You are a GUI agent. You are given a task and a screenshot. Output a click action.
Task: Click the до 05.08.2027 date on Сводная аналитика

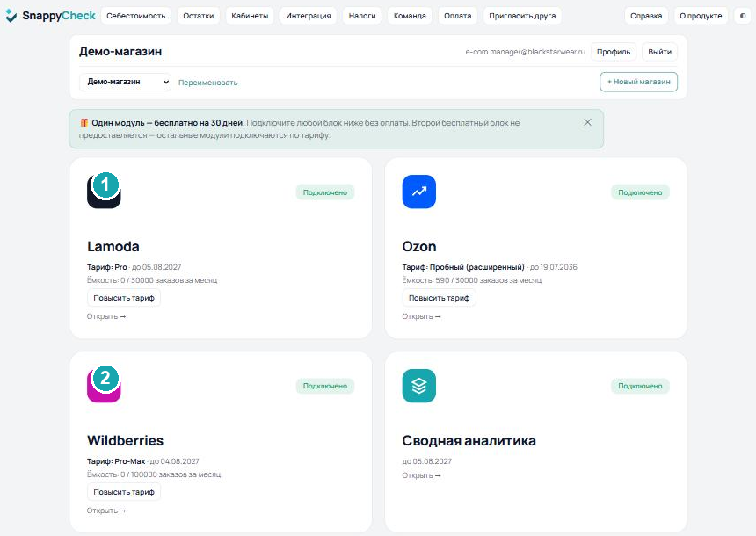point(426,461)
